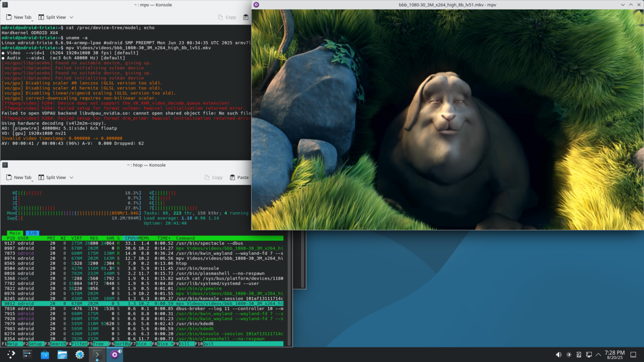Open the Discover software store icon
644x362 pixels.
[45, 354]
